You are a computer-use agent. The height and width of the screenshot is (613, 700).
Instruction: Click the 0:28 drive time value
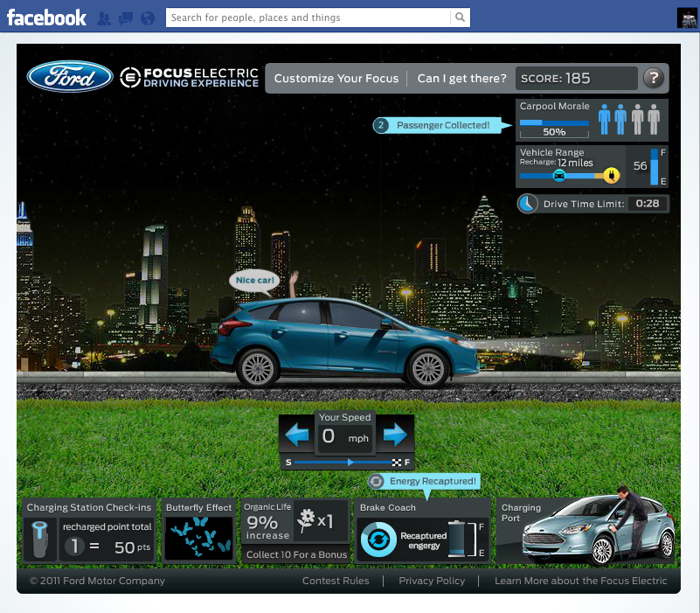[648, 203]
